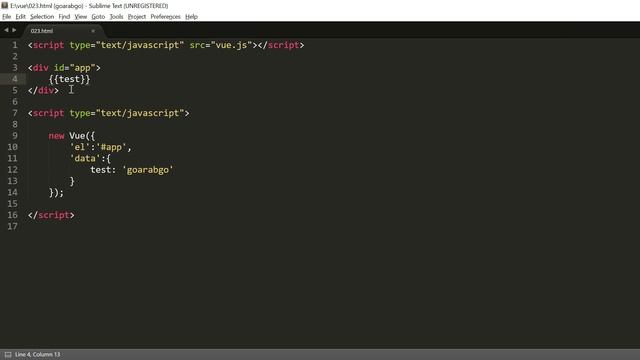Open the Preferences menu
This screenshot has height=360, width=640.
point(165,17)
